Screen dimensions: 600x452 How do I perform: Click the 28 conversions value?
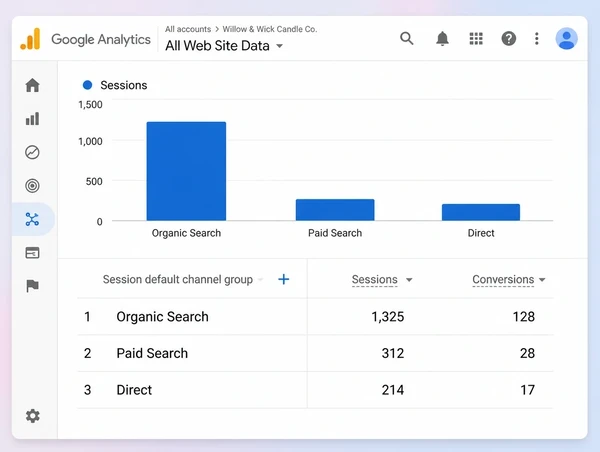click(x=527, y=353)
